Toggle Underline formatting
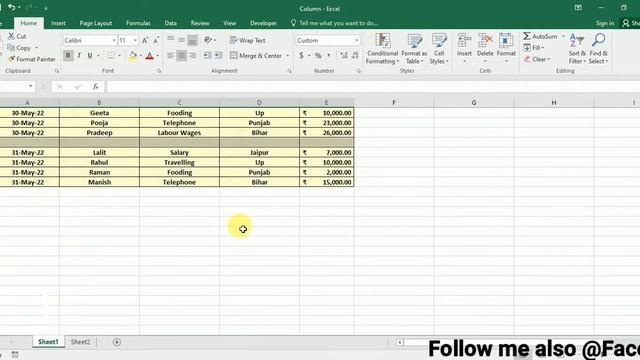The height and width of the screenshot is (360, 640). point(90,56)
